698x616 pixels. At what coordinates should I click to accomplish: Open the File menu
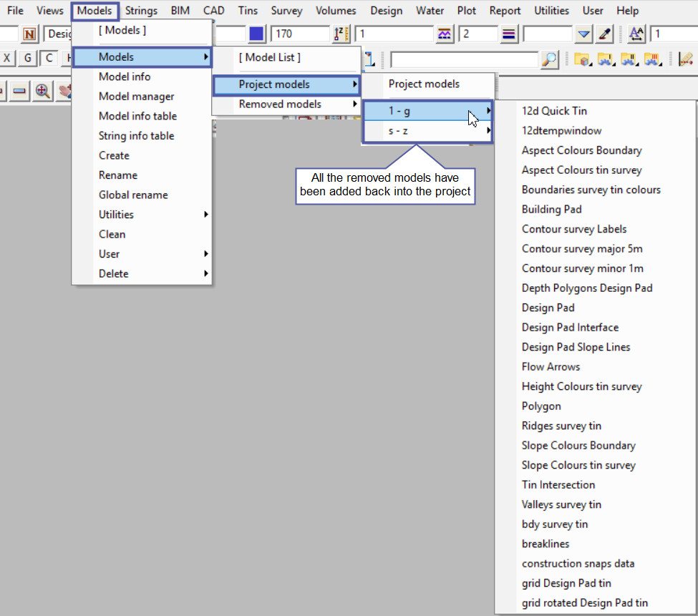click(15, 10)
